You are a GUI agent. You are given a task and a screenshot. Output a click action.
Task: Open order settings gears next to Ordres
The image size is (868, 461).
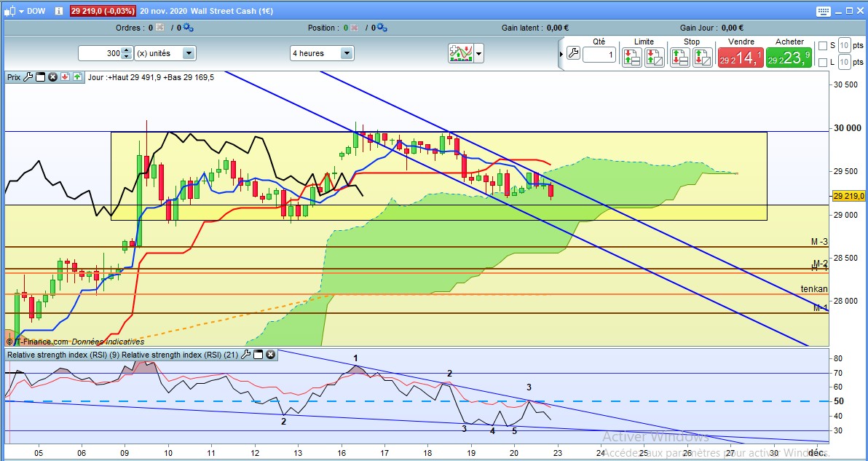[188, 27]
